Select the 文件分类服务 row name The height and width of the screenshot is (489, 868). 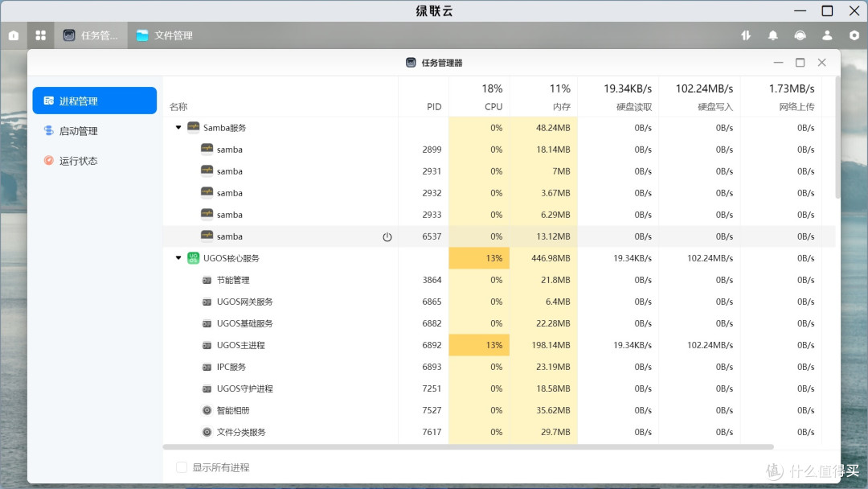(x=241, y=432)
